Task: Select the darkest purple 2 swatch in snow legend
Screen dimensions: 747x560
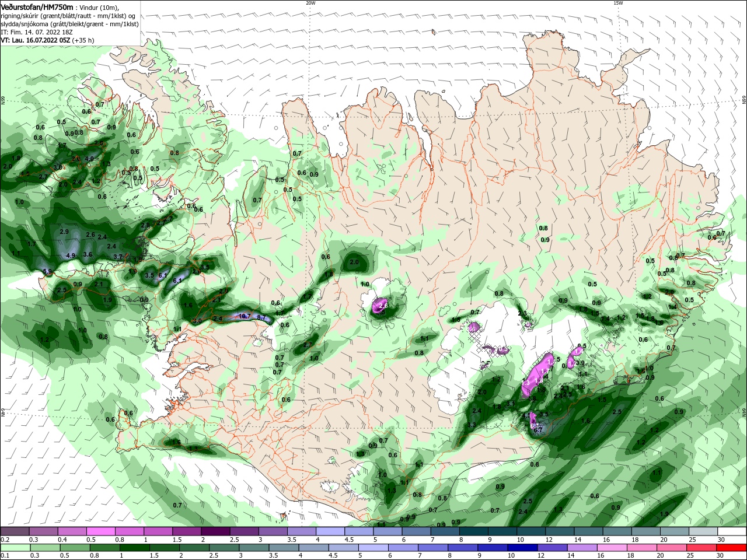Action: 215,531
